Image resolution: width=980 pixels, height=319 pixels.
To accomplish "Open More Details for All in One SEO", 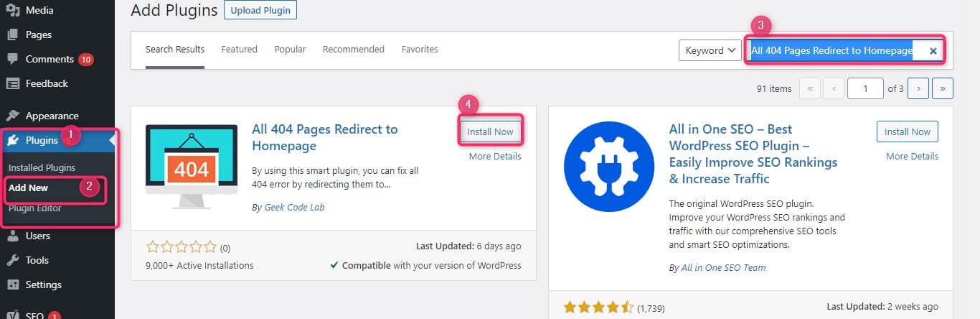I will click(x=912, y=156).
